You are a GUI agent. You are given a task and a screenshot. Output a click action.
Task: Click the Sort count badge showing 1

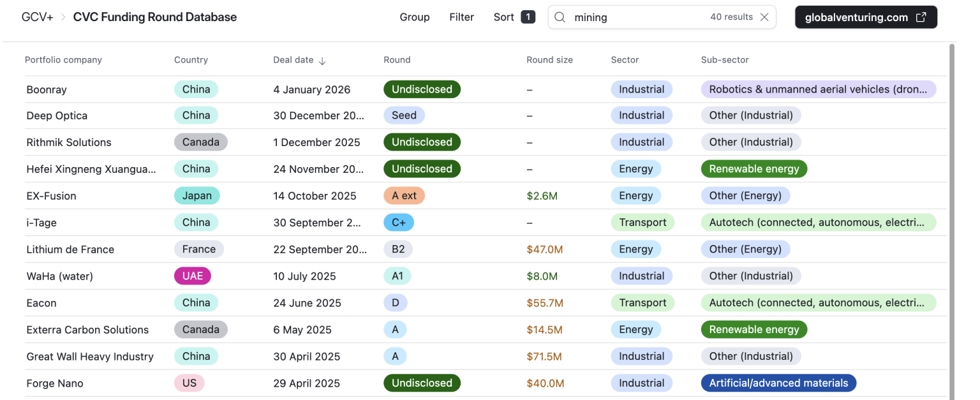pos(528,17)
